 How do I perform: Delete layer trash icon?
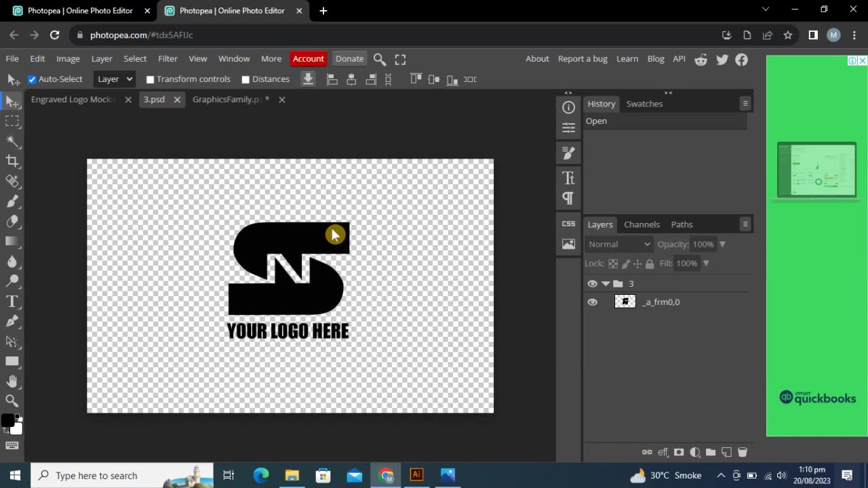(x=742, y=452)
